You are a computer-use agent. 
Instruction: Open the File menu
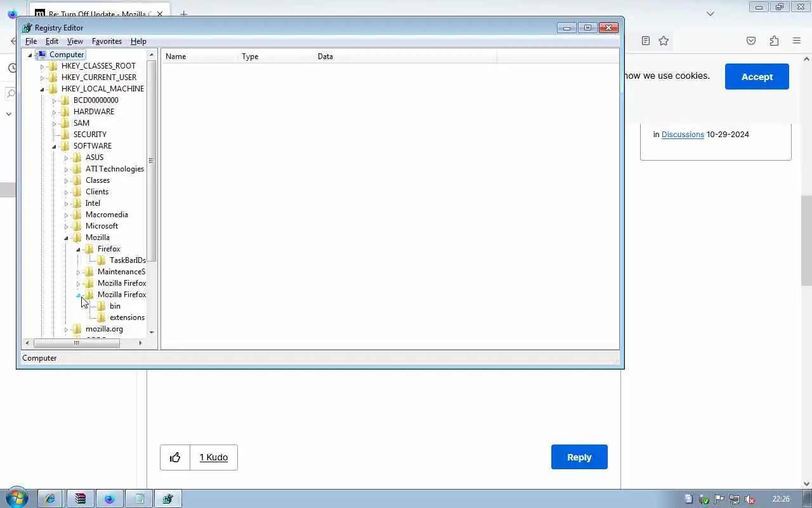[x=30, y=41]
